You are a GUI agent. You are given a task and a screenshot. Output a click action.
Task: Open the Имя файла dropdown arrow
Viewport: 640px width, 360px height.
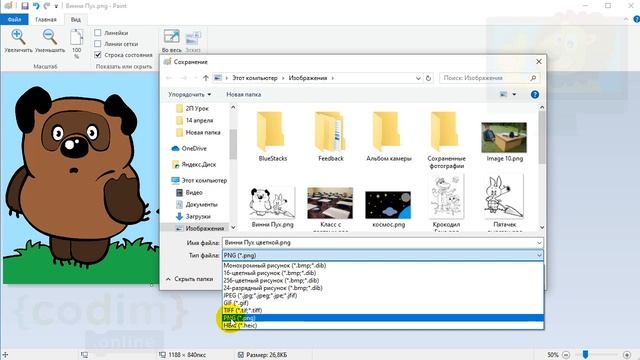point(539,243)
